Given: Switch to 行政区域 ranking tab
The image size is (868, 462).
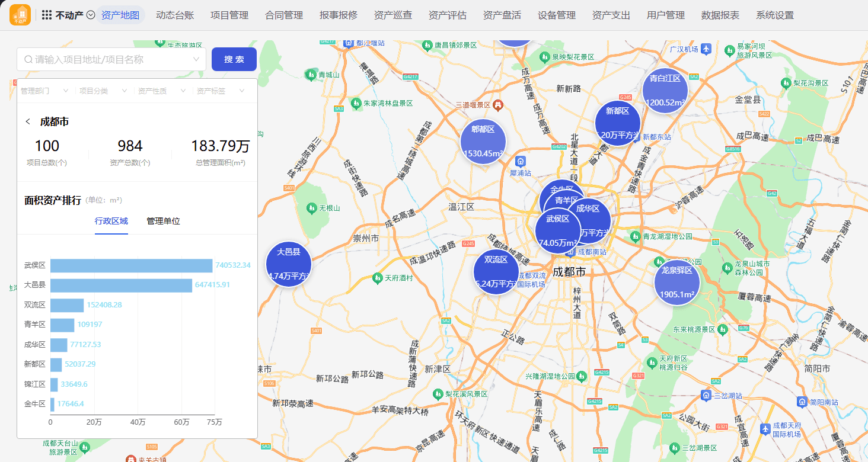Looking at the screenshot, I should coord(111,221).
